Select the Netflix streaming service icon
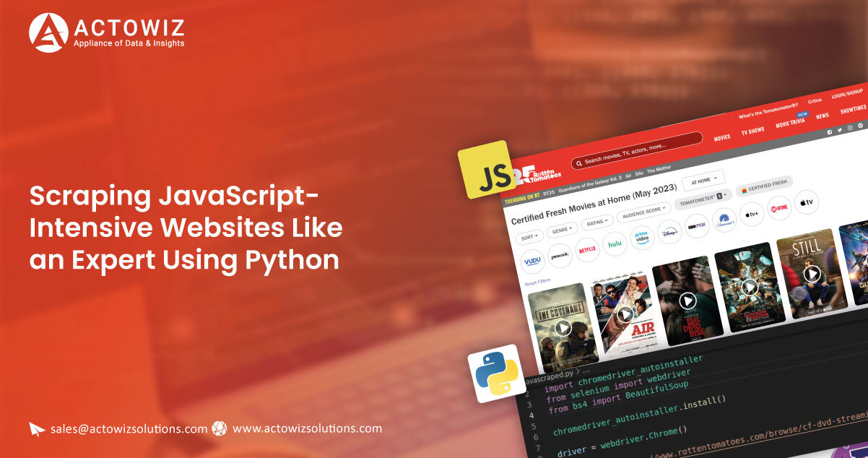This screenshot has width=868, height=458. (587, 249)
